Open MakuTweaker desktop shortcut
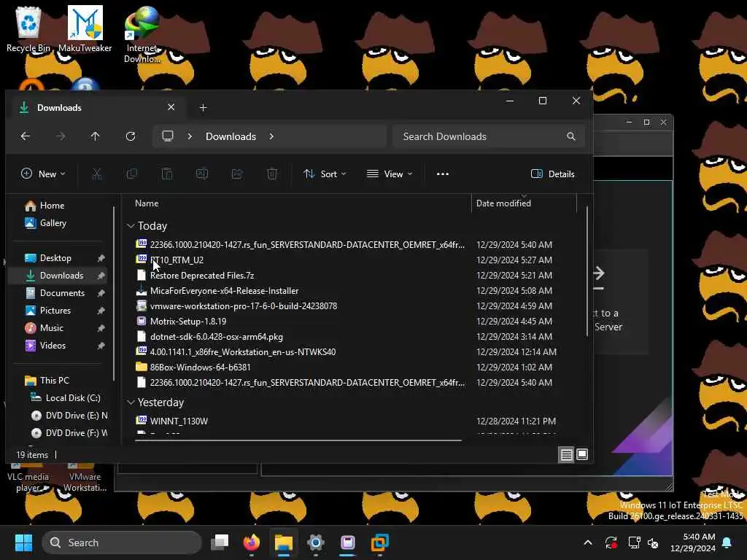 pos(85,29)
